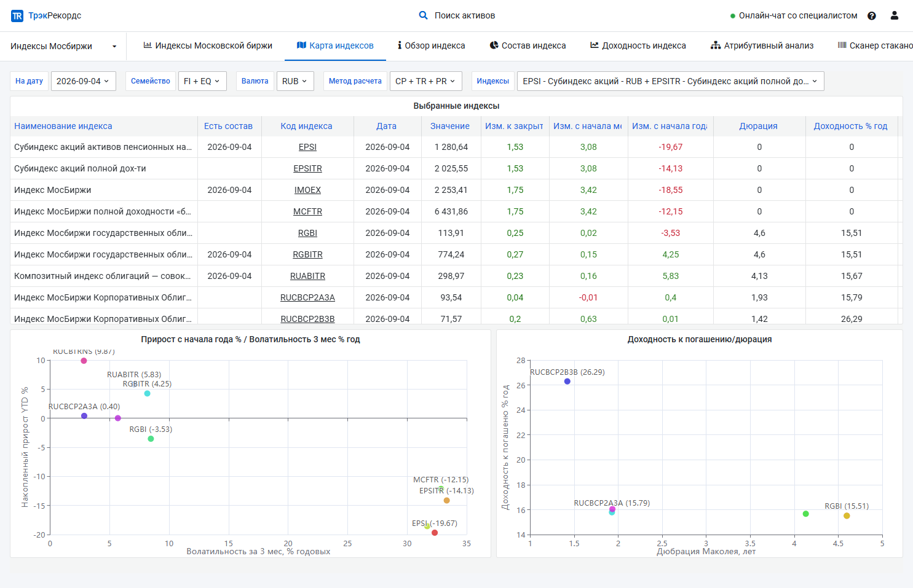Open the EPSI index code link
Viewport: 913px width, 588px height.
point(307,147)
